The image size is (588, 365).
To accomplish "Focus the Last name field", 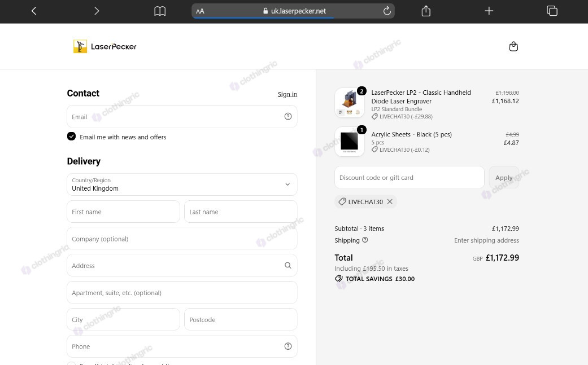I will [x=241, y=212].
